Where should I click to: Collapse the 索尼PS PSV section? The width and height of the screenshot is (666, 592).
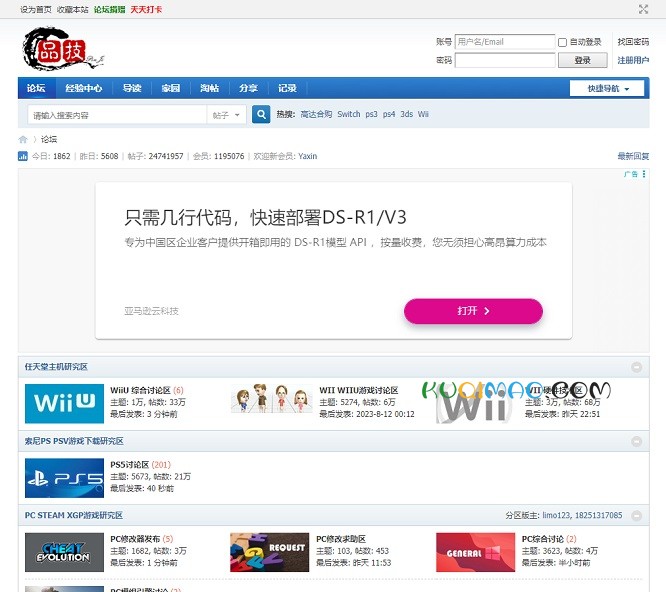coord(636,441)
